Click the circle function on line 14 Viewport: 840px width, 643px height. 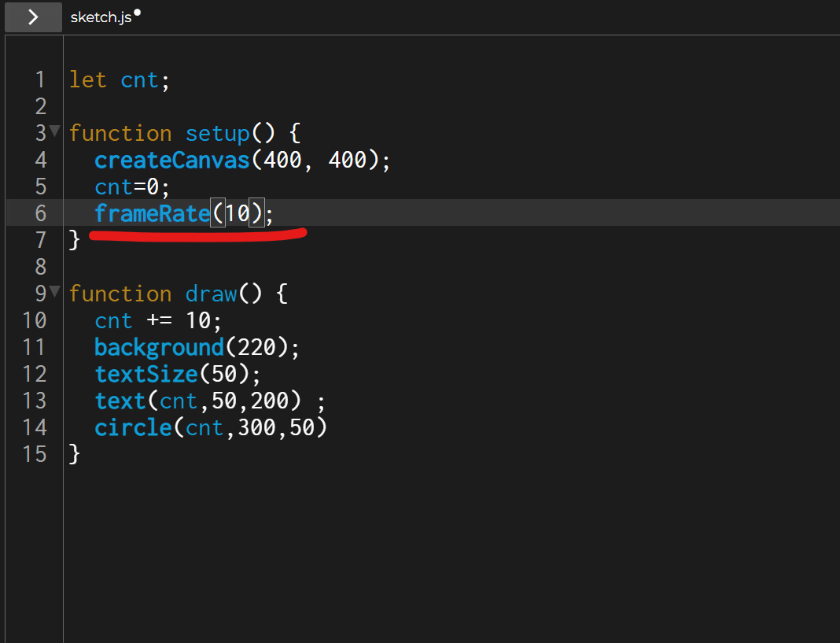coord(133,427)
